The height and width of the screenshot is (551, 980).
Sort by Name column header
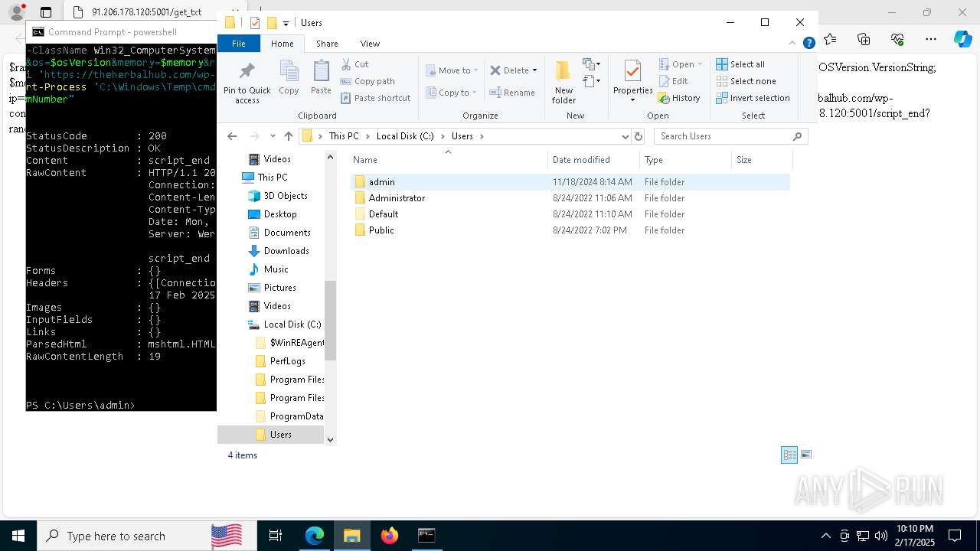(448, 160)
